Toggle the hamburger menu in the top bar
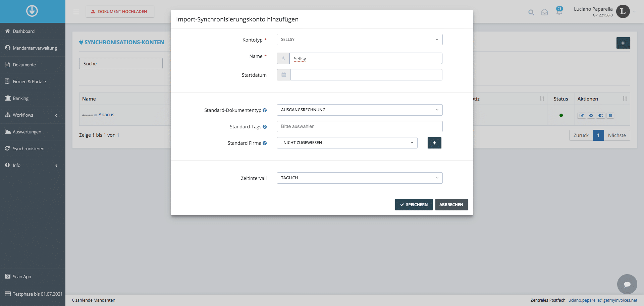 click(76, 12)
